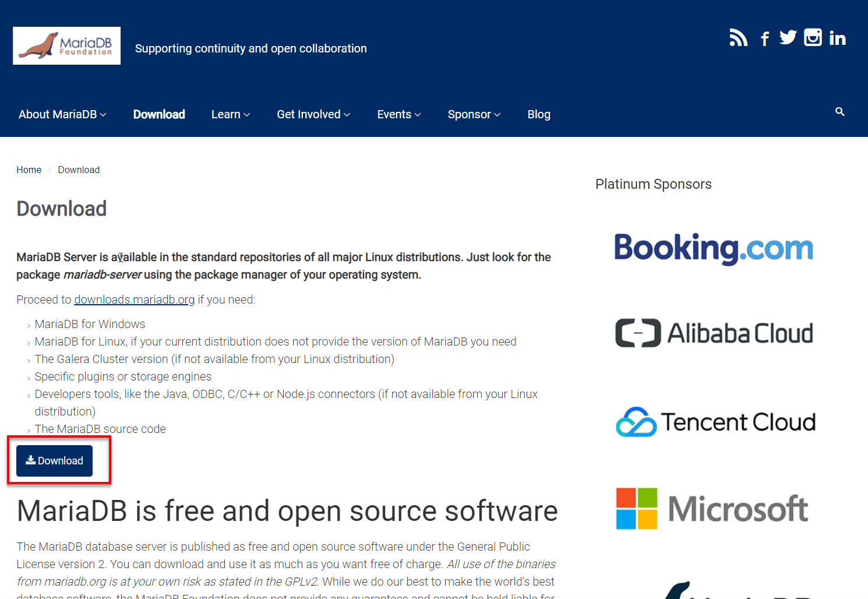Expand the About MariaDB menu
The height and width of the screenshot is (599, 868).
pyautogui.click(x=62, y=114)
